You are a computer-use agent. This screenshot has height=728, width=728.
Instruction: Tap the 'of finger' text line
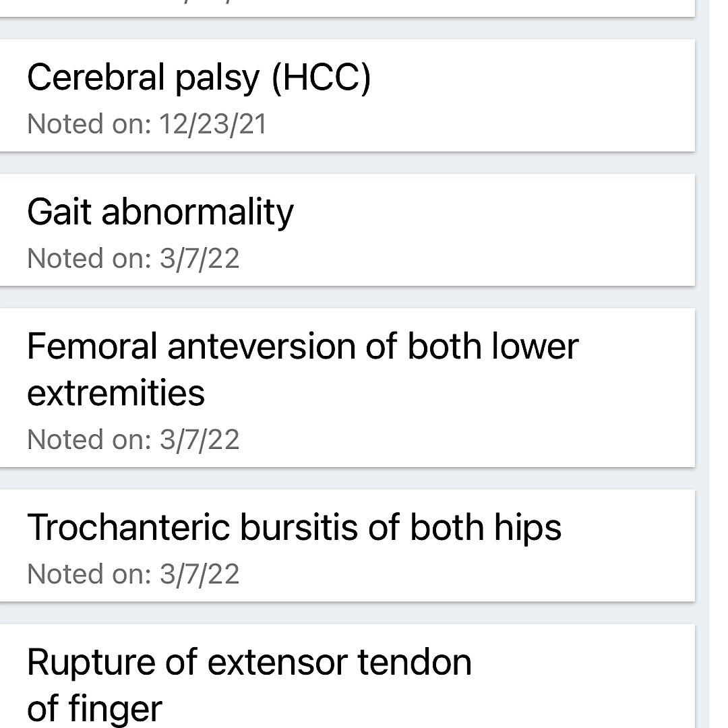(94, 708)
